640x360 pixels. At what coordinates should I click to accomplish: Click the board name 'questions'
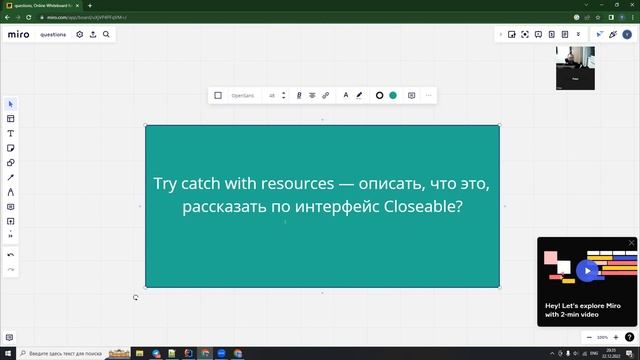(53, 35)
